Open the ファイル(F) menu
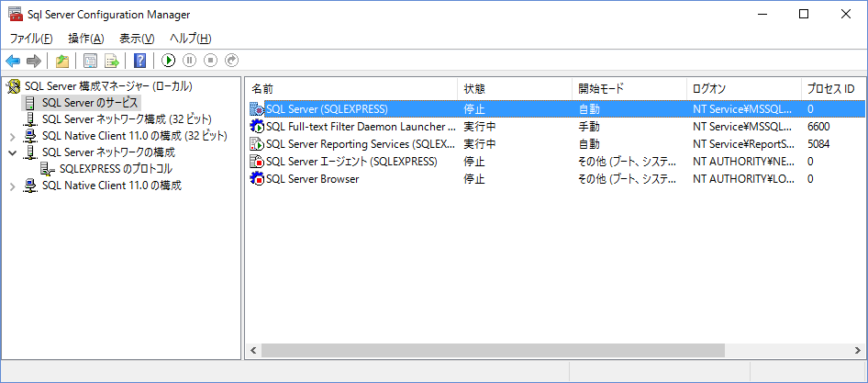Screen dimensions: 868x383 coord(31,39)
